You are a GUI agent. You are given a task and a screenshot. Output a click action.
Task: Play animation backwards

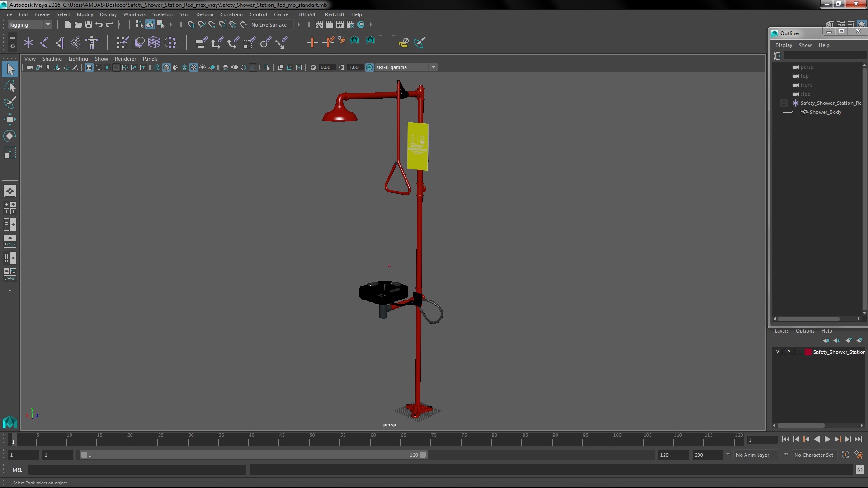(816, 439)
